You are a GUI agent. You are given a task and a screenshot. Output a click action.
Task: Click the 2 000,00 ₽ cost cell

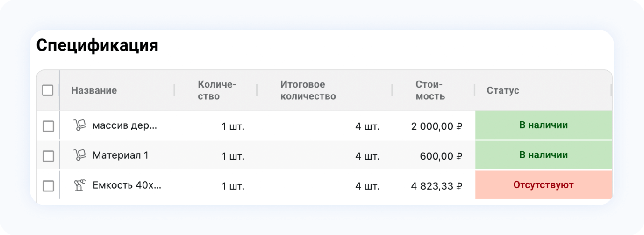tap(436, 126)
